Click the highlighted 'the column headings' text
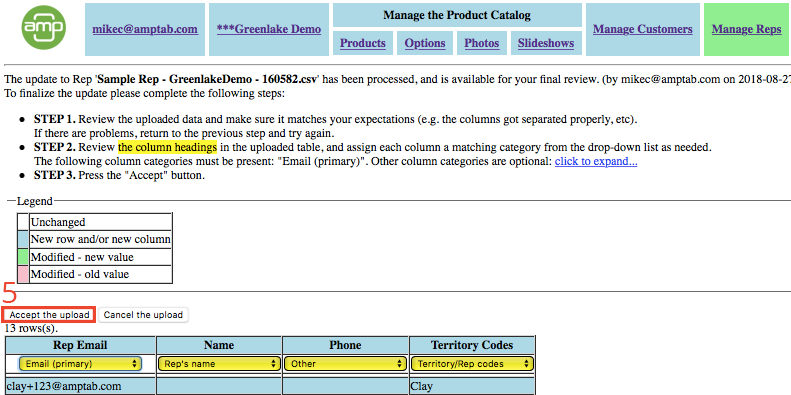 (167, 147)
